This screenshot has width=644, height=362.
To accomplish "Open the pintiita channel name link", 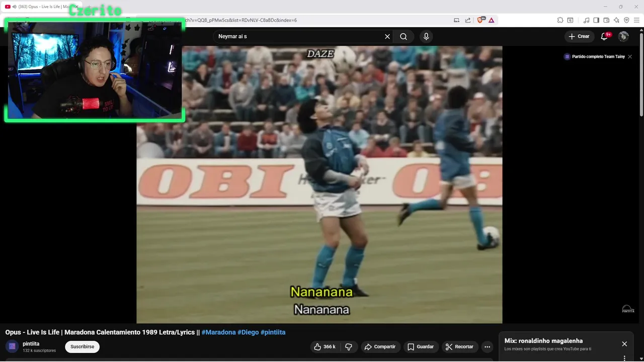I will 31,344.
